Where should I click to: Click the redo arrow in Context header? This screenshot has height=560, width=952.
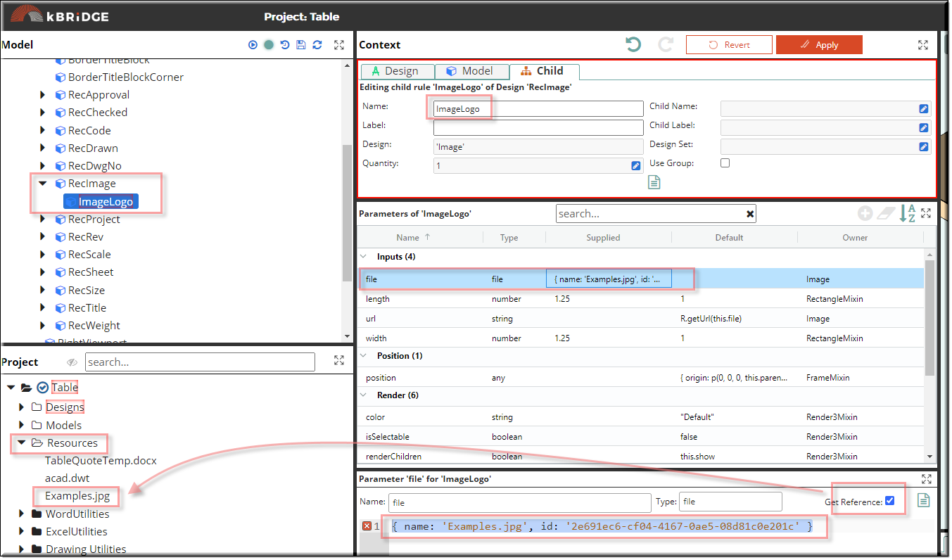[x=666, y=44]
